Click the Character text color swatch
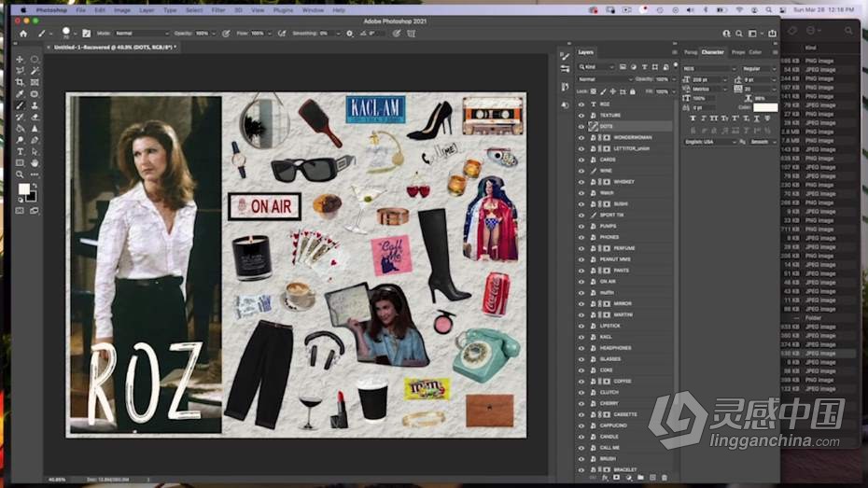Screen dimensions: 868x488 (x=765, y=107)
